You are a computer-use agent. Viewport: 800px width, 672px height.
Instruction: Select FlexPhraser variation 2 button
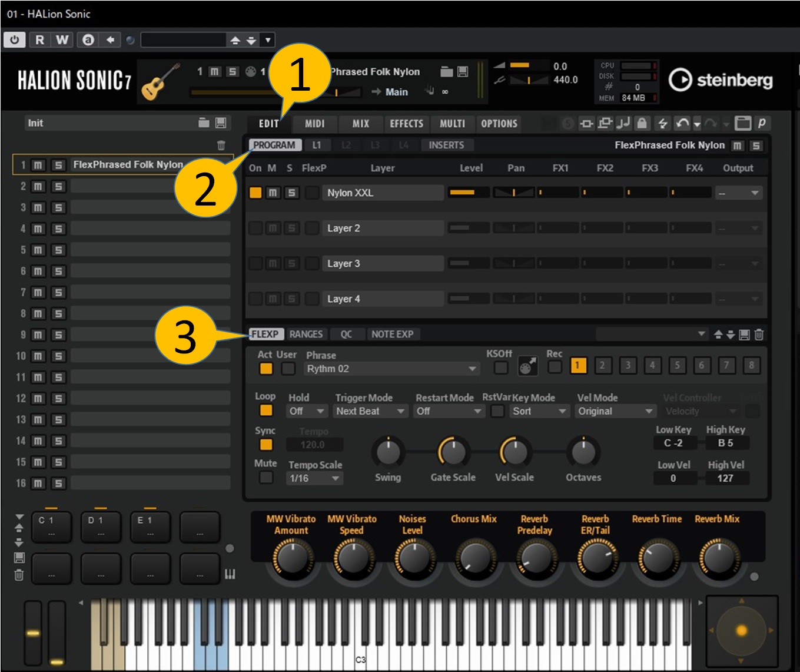[x=602, y=366]
